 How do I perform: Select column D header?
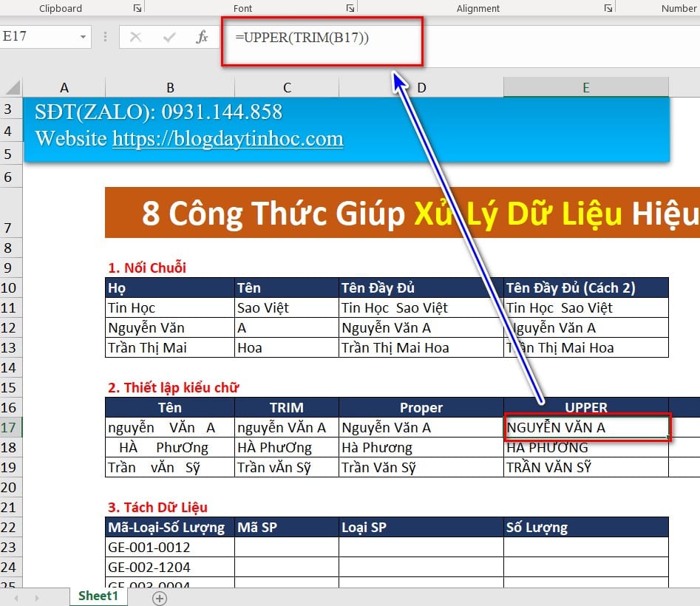[x=421, y=87]
